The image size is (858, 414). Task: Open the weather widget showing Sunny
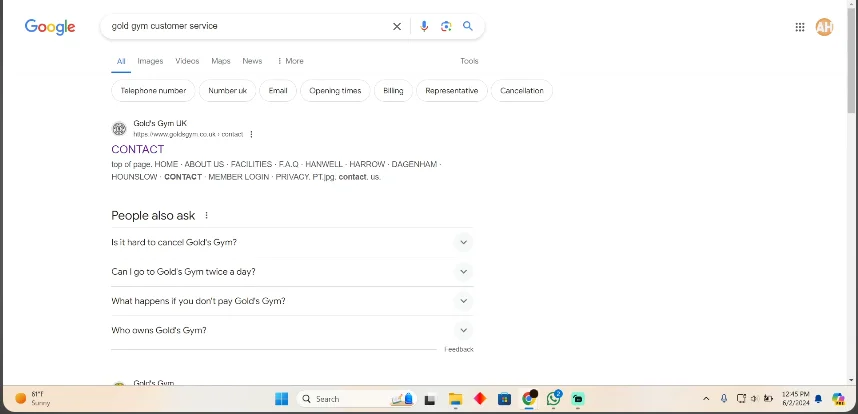33,398
